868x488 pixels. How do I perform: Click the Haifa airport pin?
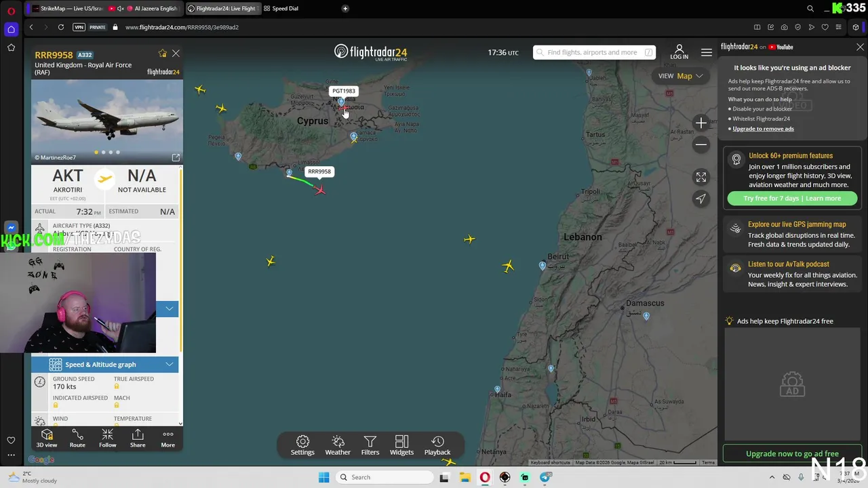(498, 390)
